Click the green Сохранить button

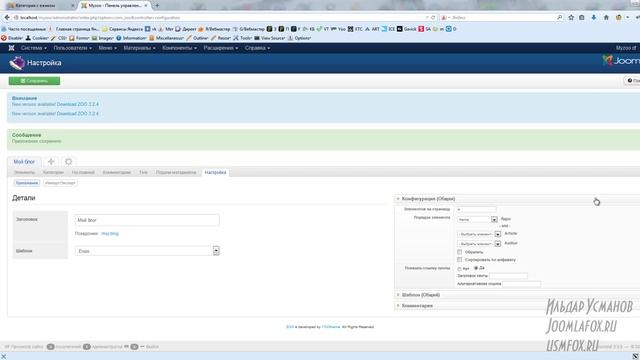[x=34, y=81]
